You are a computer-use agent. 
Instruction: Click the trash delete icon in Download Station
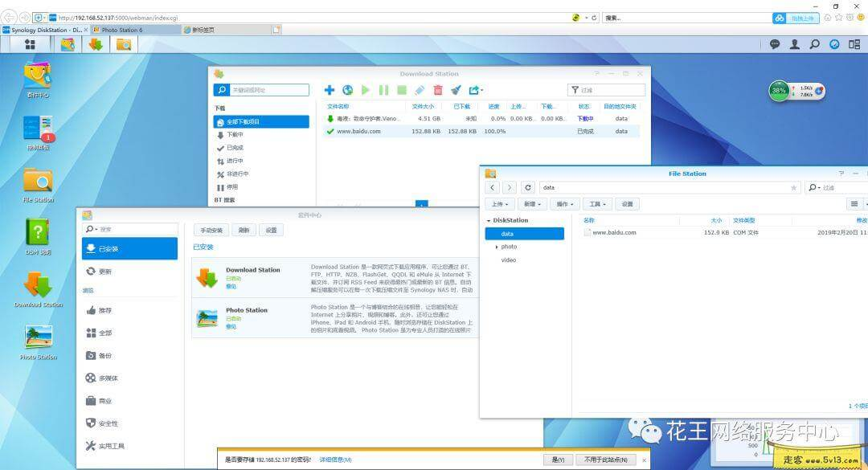click(x=437, y=91)
